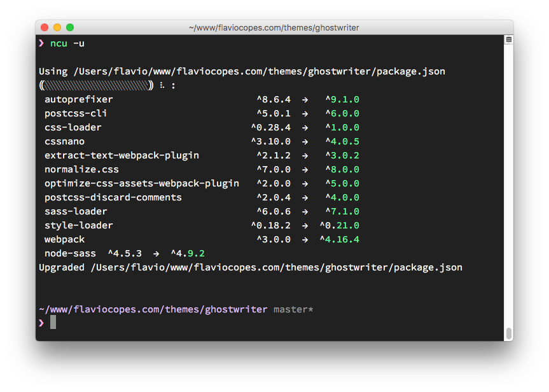Click the style-loader new version ^0.21.0
Screen dimensions: 549x392
(x=340, y=226)
